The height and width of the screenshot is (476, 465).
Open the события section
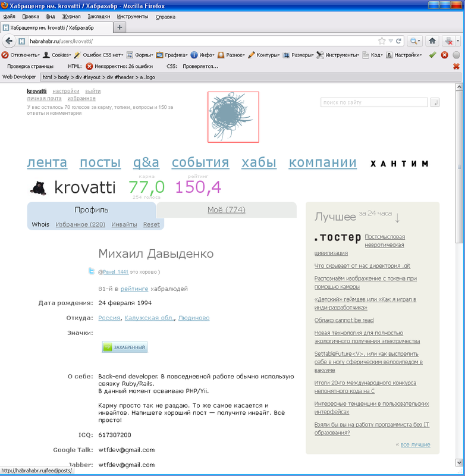point(200,162)
